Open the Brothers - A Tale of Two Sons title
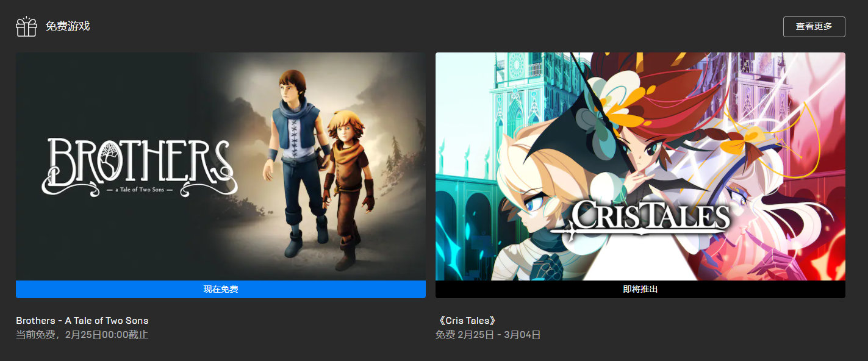Screen dimensions: 868x361 (x=82, y=320)
